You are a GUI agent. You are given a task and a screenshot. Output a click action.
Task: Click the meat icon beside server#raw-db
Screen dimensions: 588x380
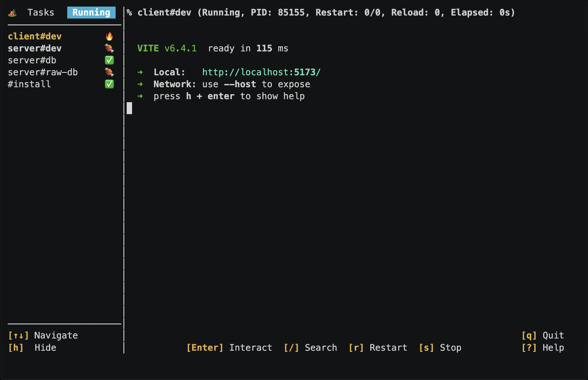coord(109,72)
